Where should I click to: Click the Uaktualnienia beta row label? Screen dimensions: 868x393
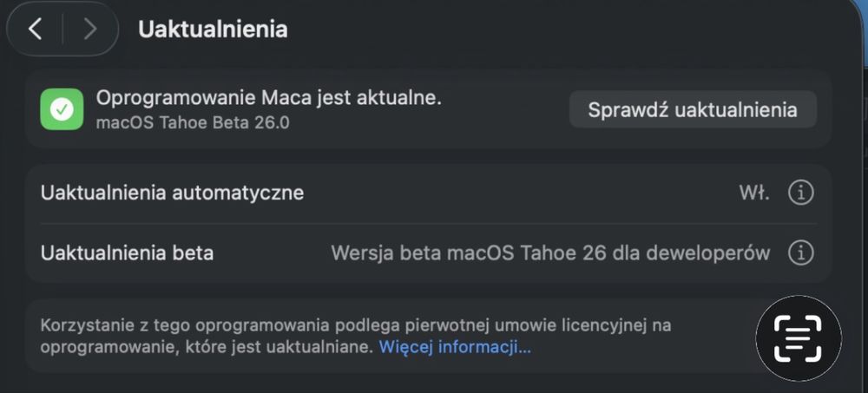[127, 253]
